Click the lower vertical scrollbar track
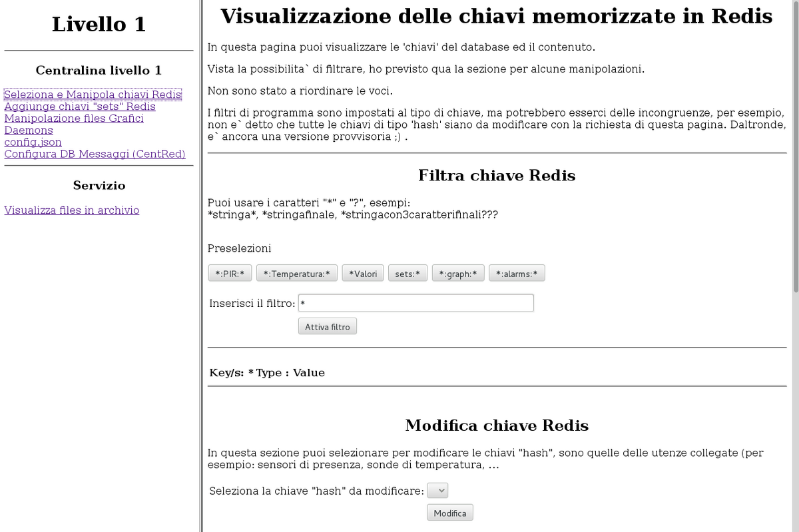The height and width of the screenshot is (532, 799). (795, 413)
